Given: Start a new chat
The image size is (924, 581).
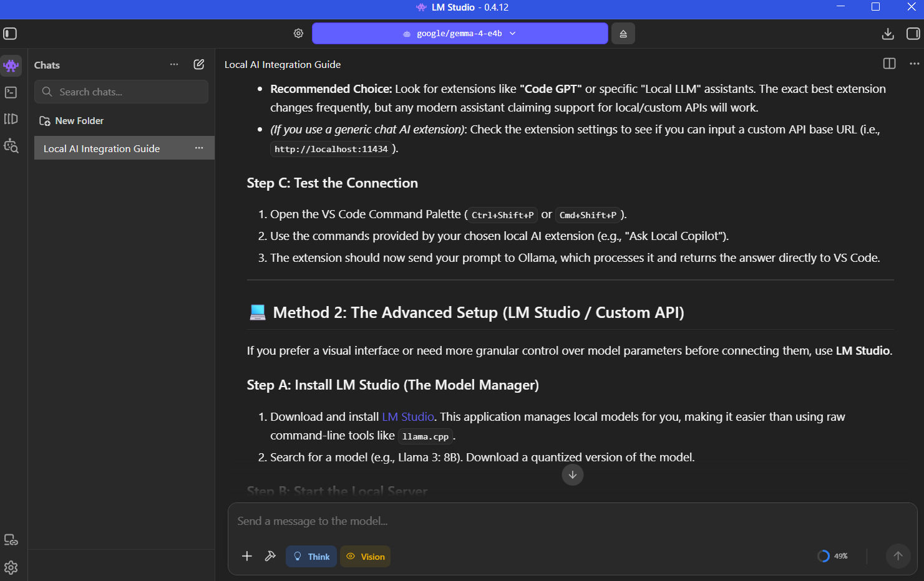Looking at the screenshot, I should (x=199, y=64).
